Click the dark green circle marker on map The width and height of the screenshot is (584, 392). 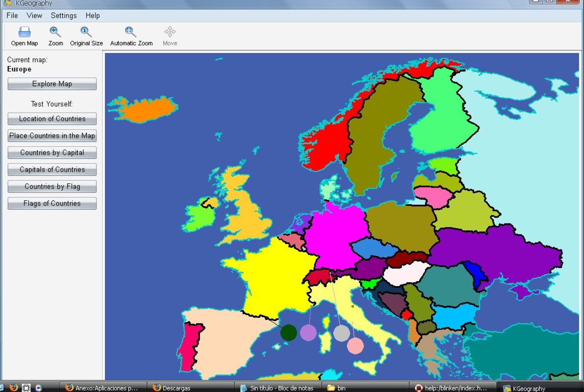(289, 332)
